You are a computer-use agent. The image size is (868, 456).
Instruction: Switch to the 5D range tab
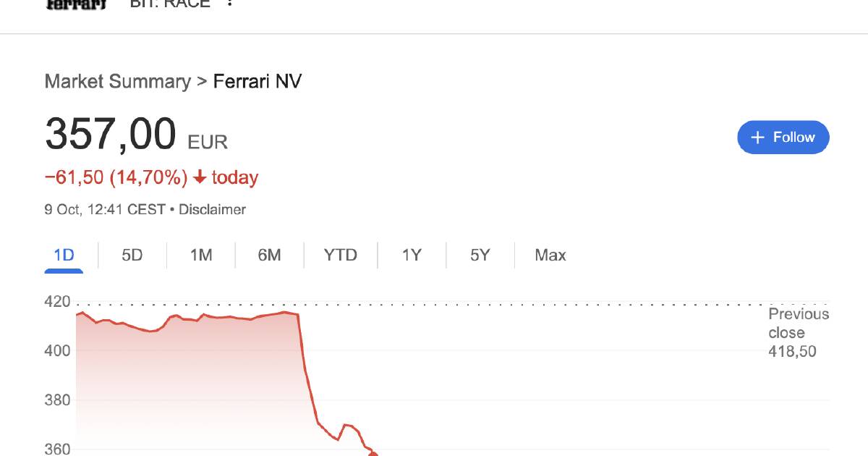(132, 255)
